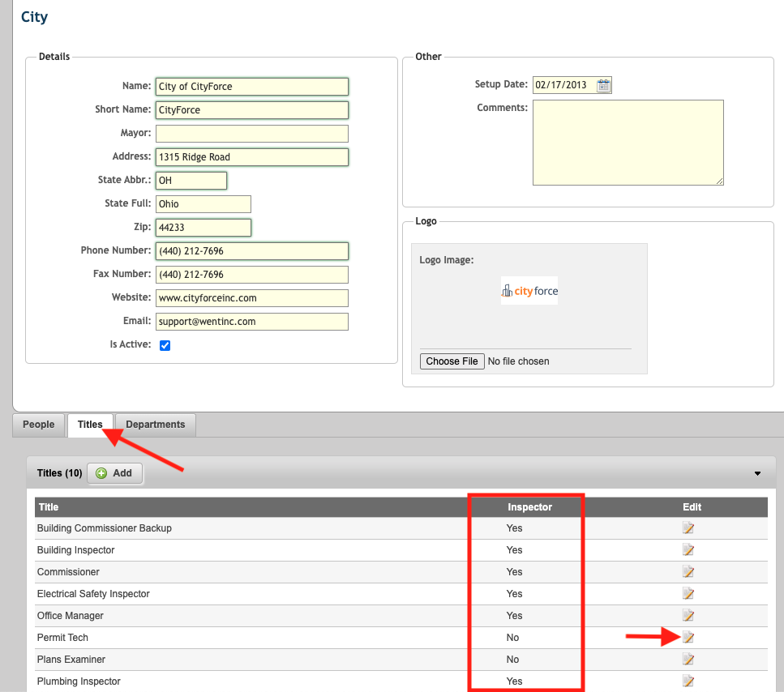Click the No value for Permit Tech
784x692 pixels.
(512, 638)
